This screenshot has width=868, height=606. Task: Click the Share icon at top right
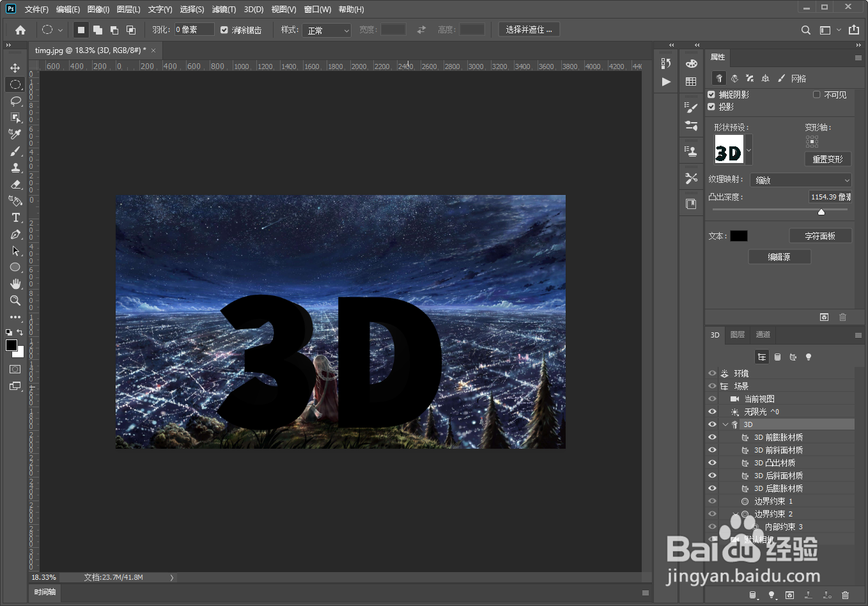[854, 29]
